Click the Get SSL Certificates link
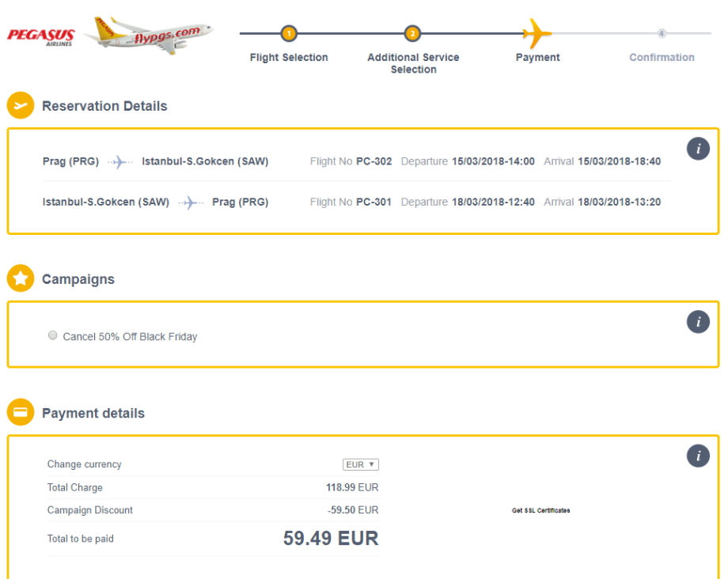 point(540,511)
